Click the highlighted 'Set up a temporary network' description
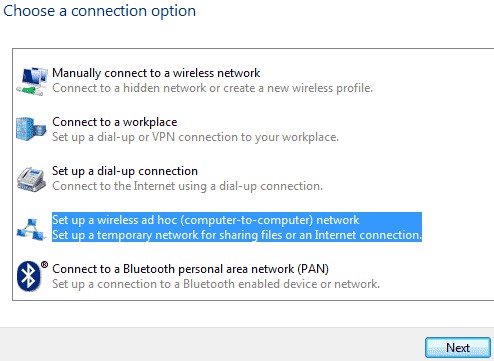Viewport: 494px width, 361px height. click(237, 235)
